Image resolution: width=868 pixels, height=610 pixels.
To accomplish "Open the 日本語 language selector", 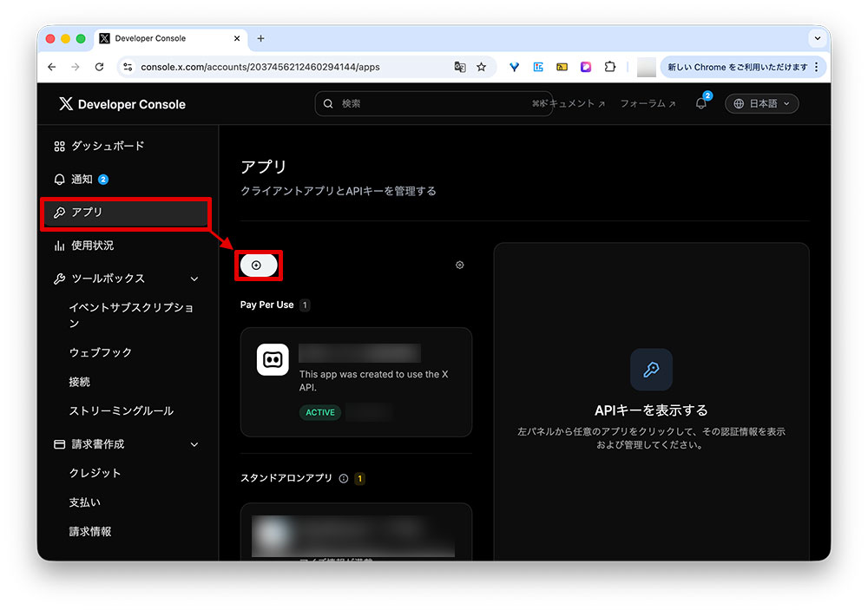I will pos(761,103).
